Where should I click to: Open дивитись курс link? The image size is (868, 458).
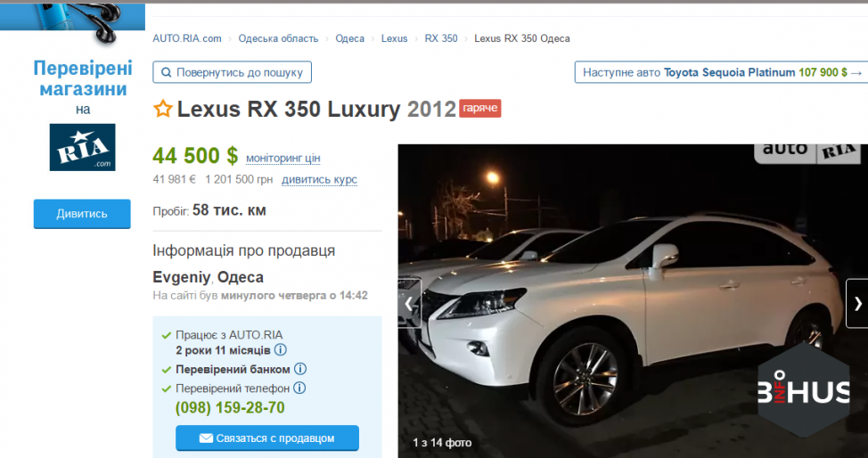coord(319,179)
